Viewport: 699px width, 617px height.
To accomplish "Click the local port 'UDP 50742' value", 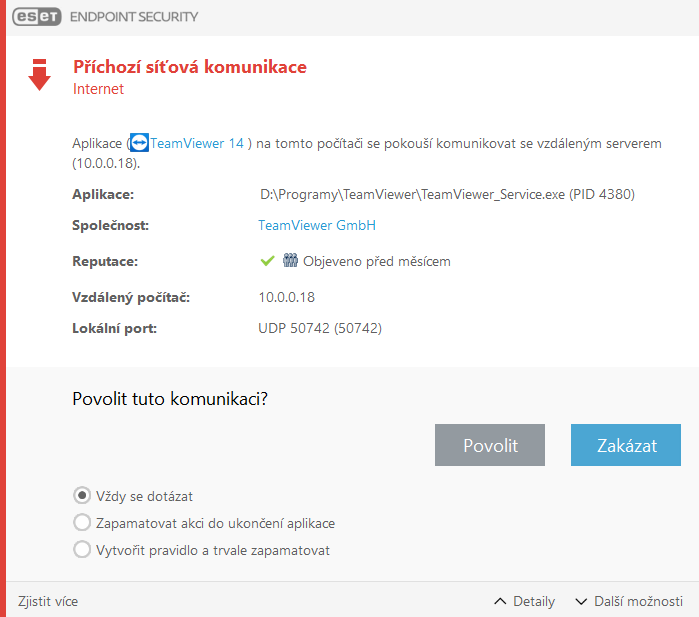I will pos(320,328).
